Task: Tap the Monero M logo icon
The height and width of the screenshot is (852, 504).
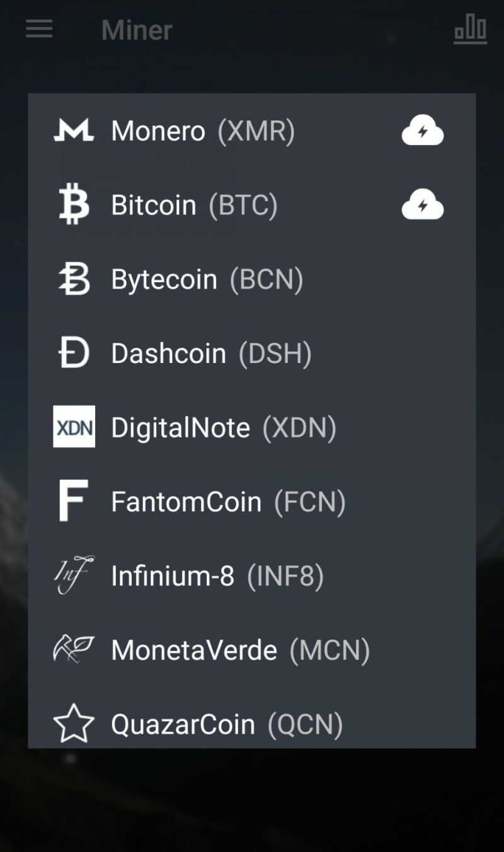Action: click(74, 130)
